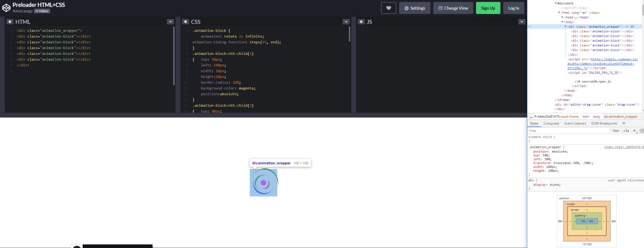Image resolution: width=644 pixels, height=248 pixels.
Task: Select the body breadcrumb in DevTools
Action: pos(596,116)
